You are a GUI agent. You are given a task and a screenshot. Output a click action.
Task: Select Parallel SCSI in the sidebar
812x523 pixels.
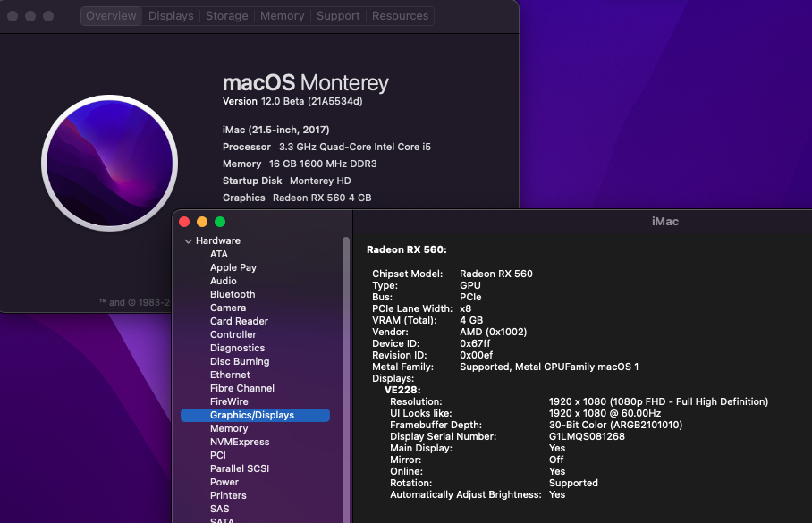point(240,468)
